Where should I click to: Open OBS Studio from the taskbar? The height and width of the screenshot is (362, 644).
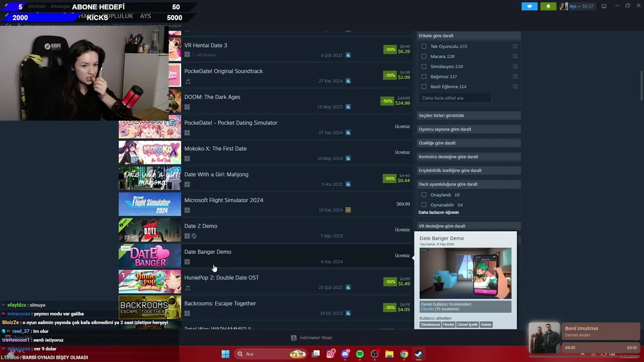pyautogui.click(x=374, y=354)
